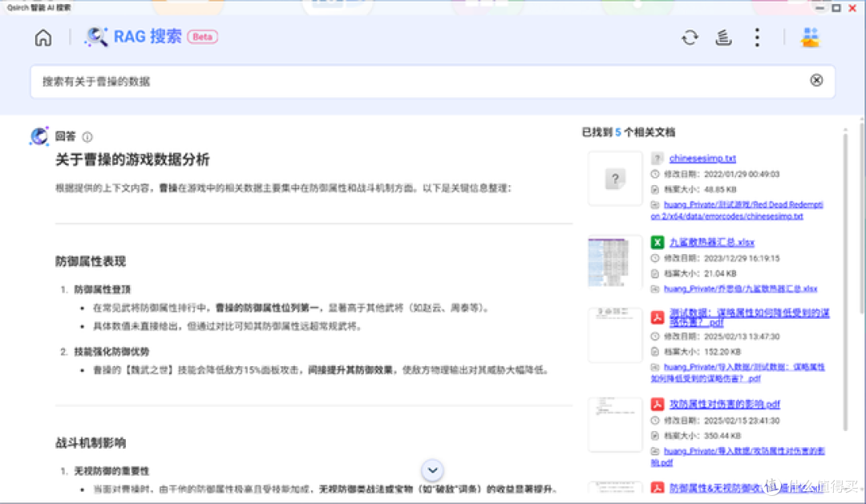This screenshot has width=866, height=504.
Task: Click the 防御属性表现 section heading
Action: click(91, 261)
